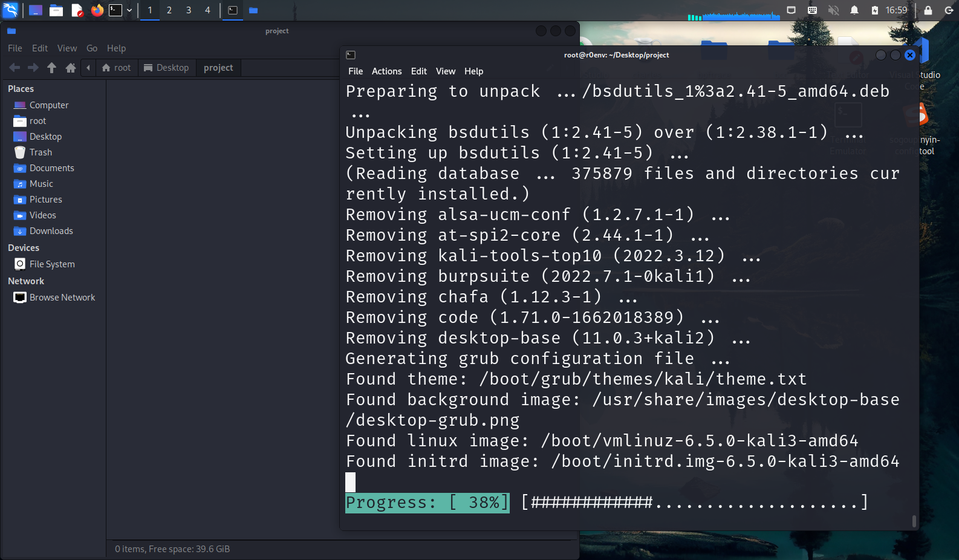Launch Firefox from the top panel
Screen dimensions: 959x560
pos(97,10)
